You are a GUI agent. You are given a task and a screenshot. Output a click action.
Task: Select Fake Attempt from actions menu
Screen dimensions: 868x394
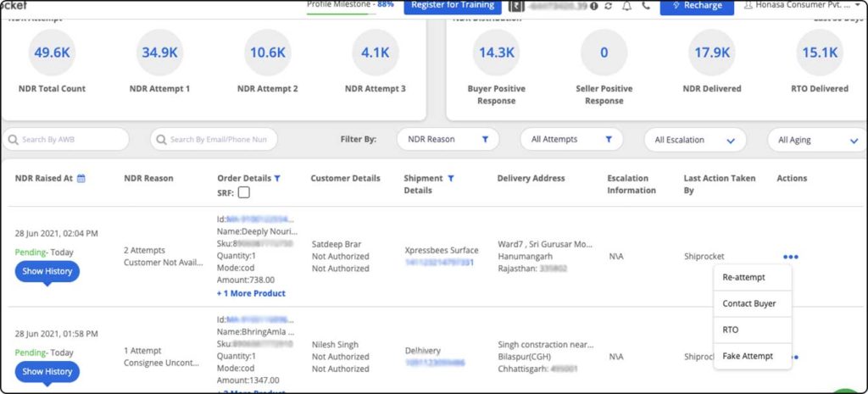[753, 356]
